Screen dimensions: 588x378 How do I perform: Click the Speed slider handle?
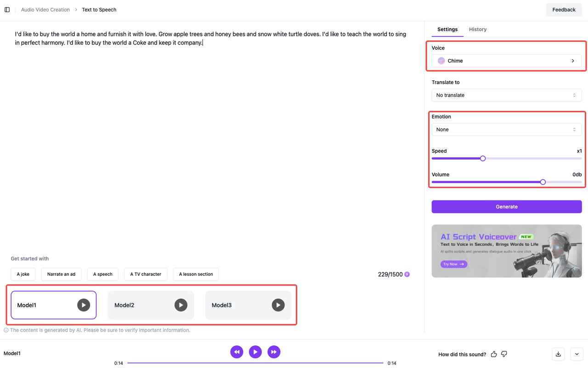483,159
